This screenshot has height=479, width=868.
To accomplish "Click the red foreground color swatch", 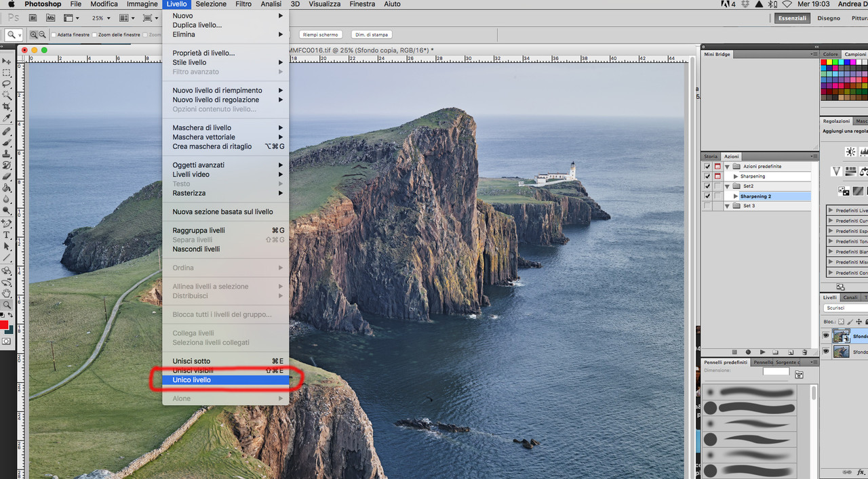I will [3, 325].
